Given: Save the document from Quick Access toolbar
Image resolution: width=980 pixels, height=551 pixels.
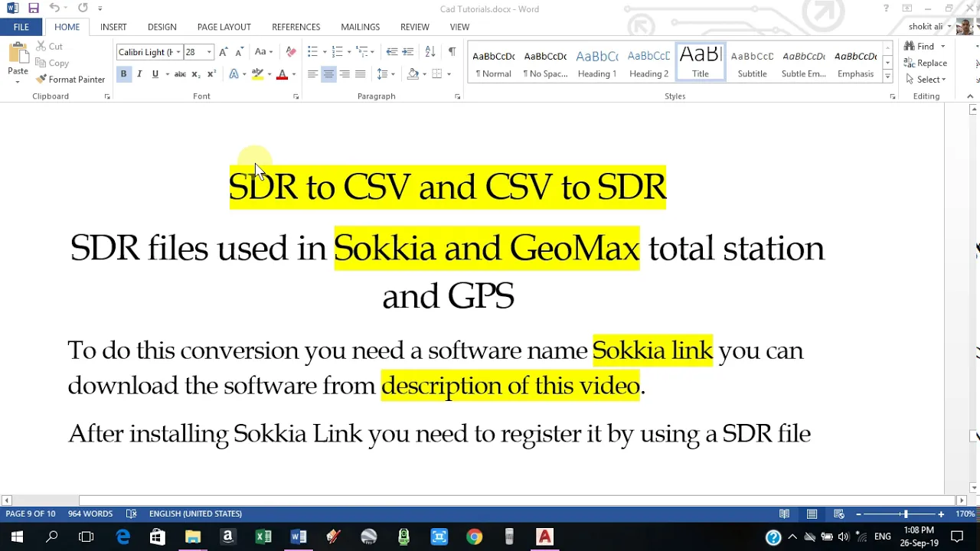Looking at the screenshot, I should point(34,8).
